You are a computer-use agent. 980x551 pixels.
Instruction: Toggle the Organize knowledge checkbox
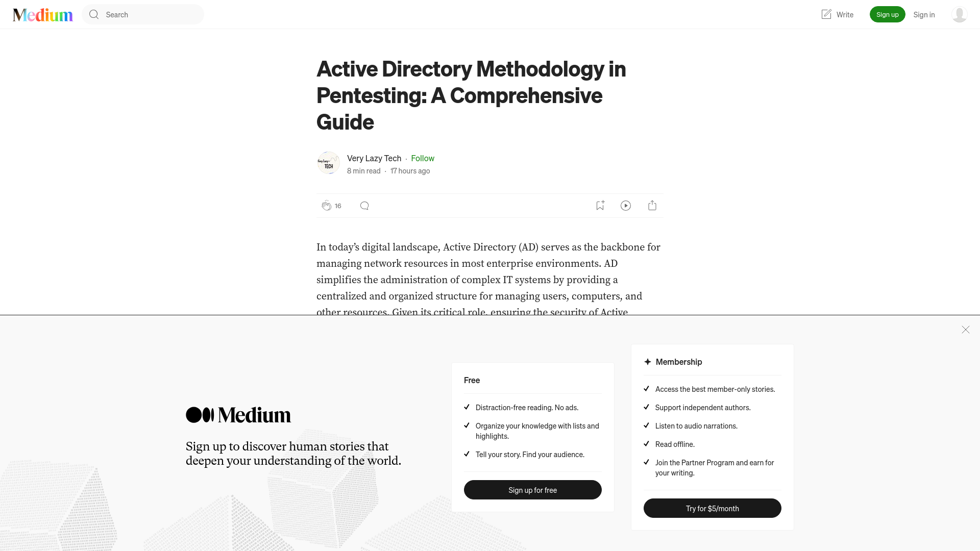[x=467, y=425]
